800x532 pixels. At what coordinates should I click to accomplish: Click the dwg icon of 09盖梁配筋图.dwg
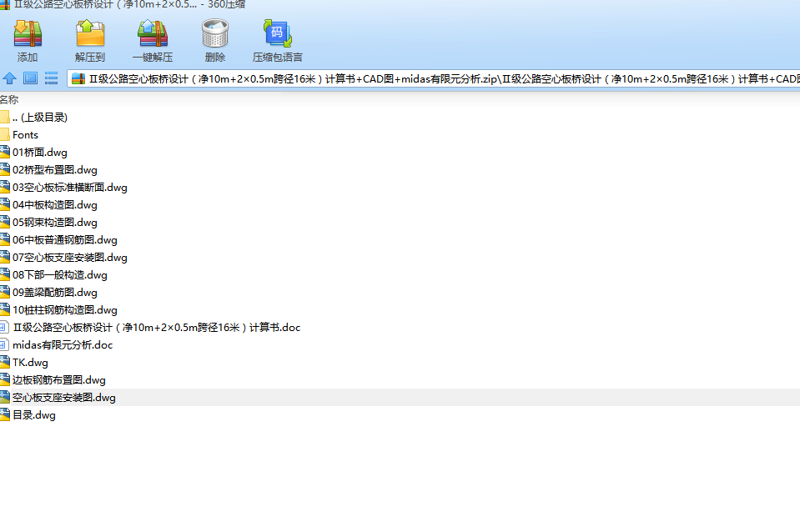(5, 293)
